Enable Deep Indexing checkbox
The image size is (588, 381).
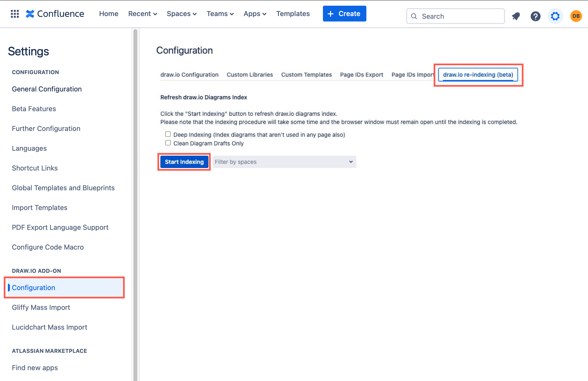pyautogui.click(x=168, y=134)
